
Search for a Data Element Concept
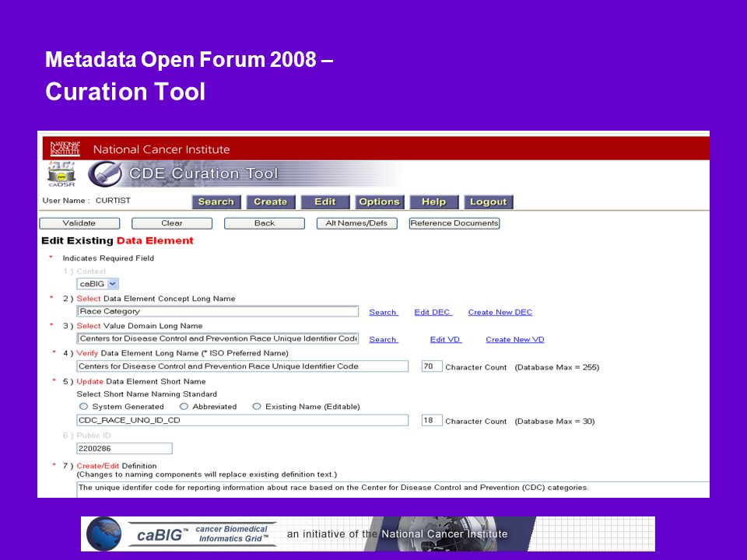pos(383,313)
